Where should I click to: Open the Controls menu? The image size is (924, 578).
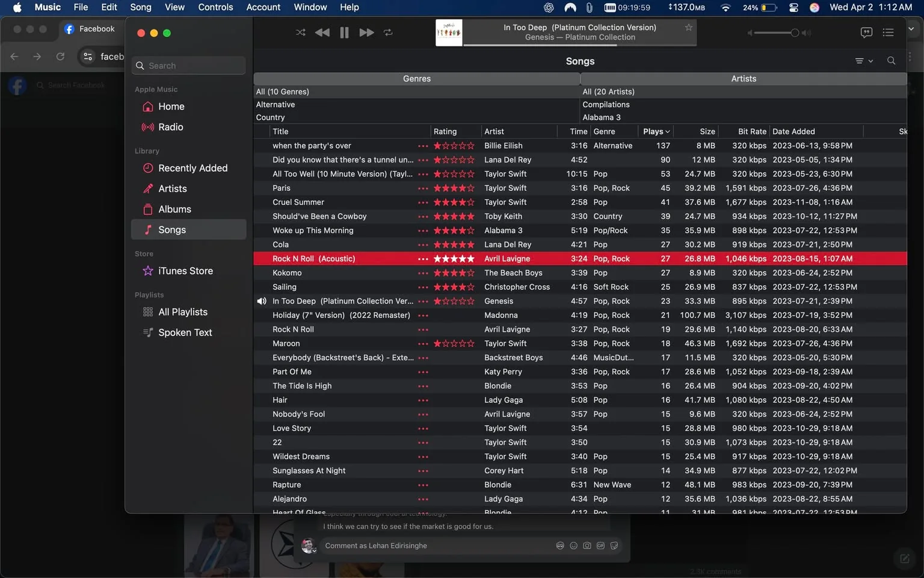[215, 7]
